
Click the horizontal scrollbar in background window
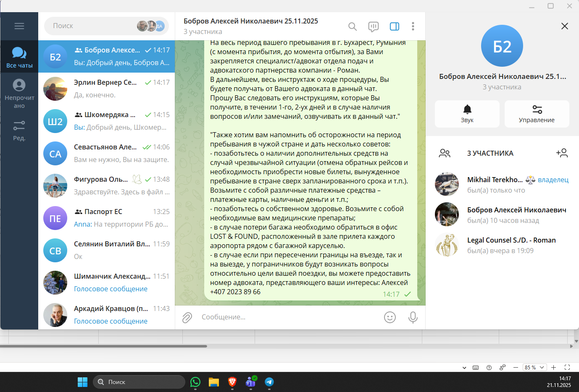tap(104, 346)
